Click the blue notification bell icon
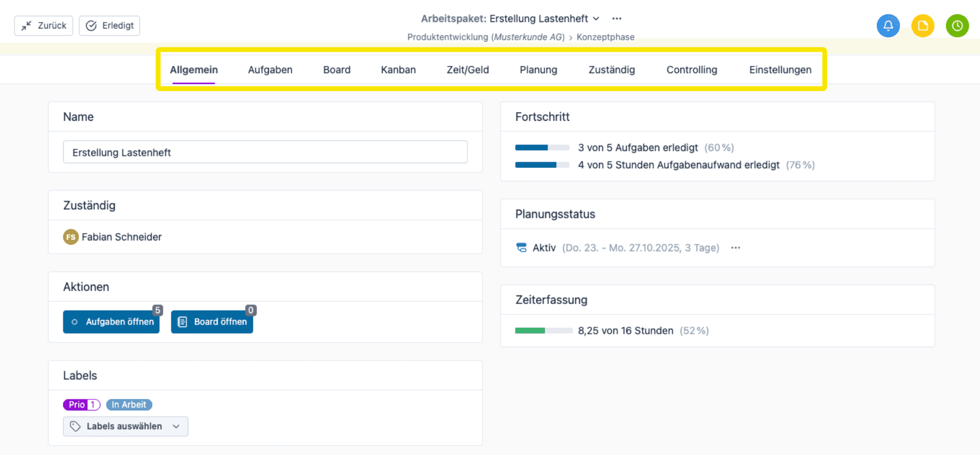This screenshot has width=980, height=455. pyautogui.click(x=888, y=25)
